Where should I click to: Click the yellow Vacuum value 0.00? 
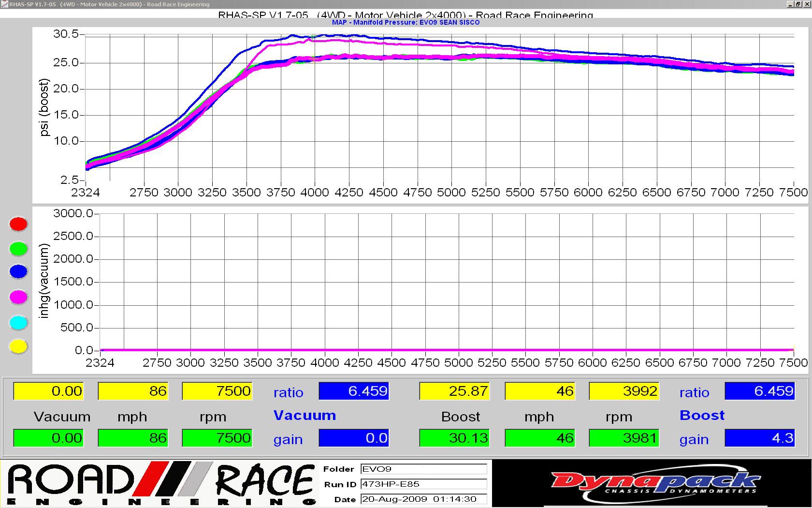point(48,391)
